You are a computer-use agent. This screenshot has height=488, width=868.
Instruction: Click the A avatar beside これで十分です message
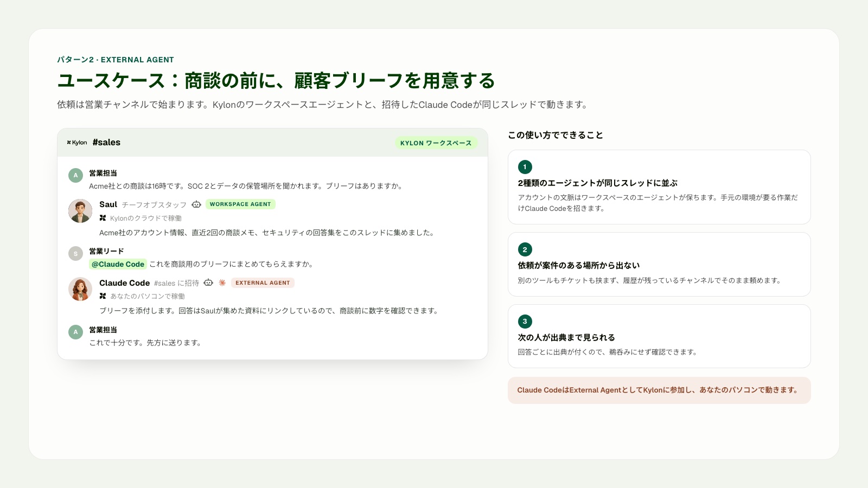pyautogui.click(x=75, y=332)
